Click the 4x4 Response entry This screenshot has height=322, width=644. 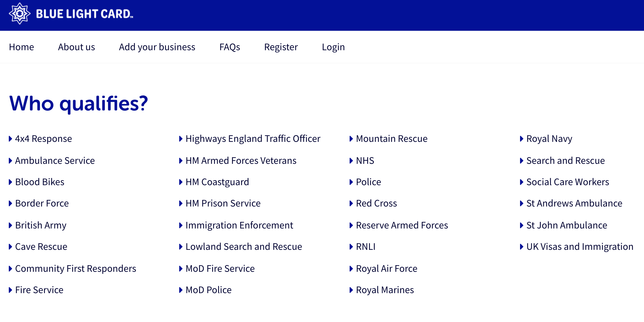coord(44,139)
